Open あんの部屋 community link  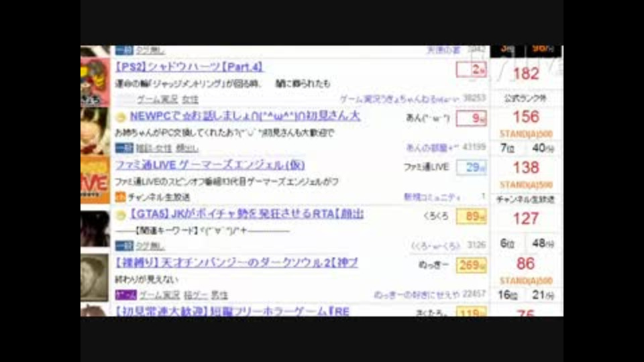click(x=432, y=147)
